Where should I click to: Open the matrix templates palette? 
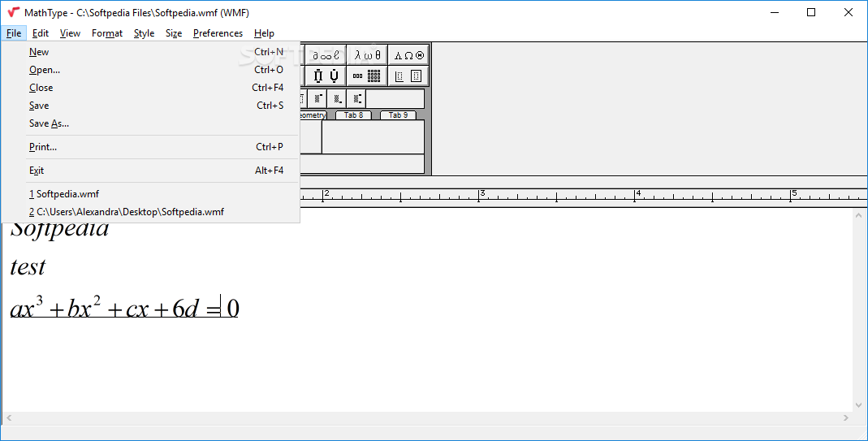(367, 76)
